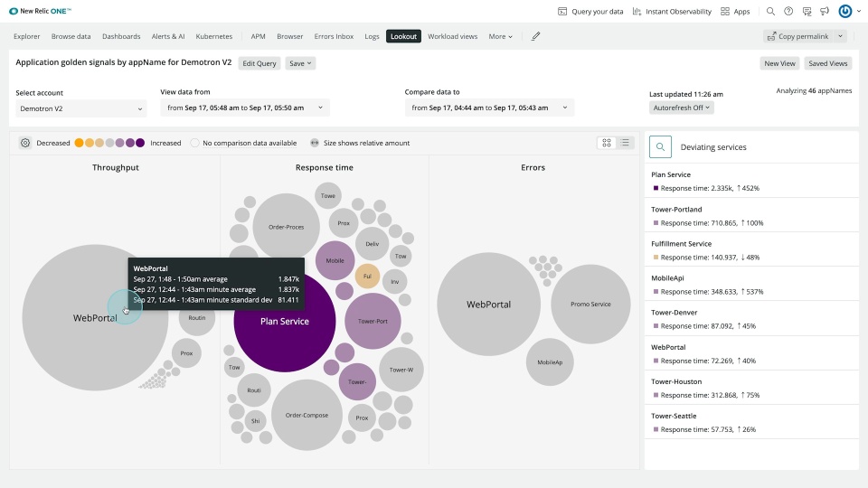
Task: Open the Select account dropdown Demotron V2
Action: (80, 108)
